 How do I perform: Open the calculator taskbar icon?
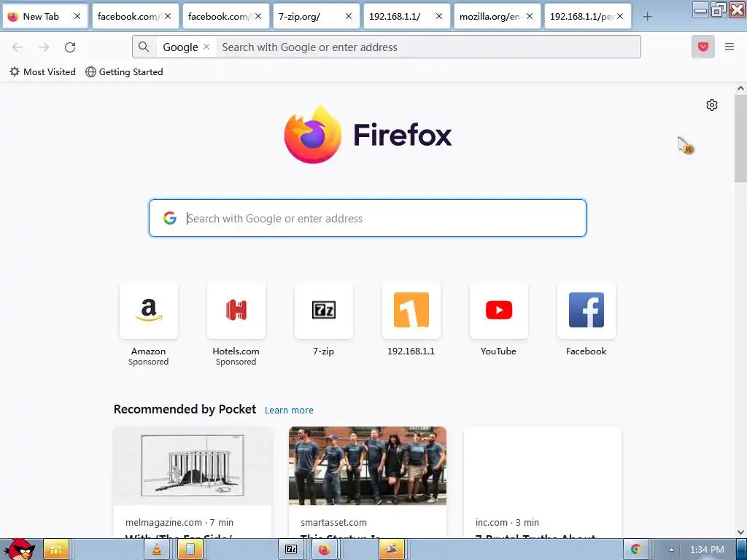[190, 550]
